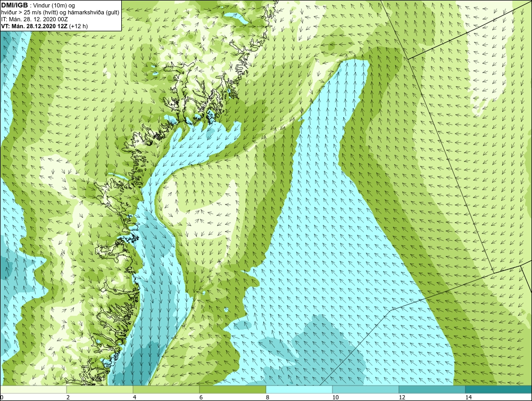Screen dimensions: 532x401
Task: Click the 2–4 m/s light green legend swatch
Action: (x=100, y=389)
